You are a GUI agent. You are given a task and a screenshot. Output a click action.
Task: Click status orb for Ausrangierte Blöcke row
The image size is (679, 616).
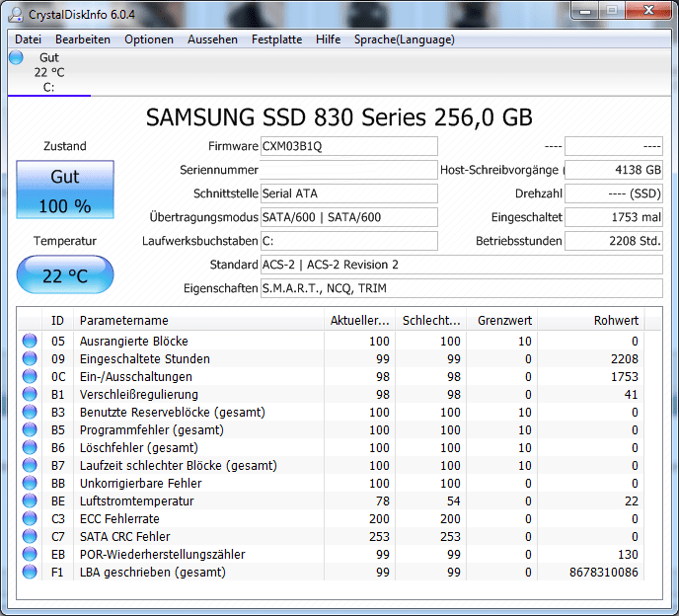click(x=30, y=341)
